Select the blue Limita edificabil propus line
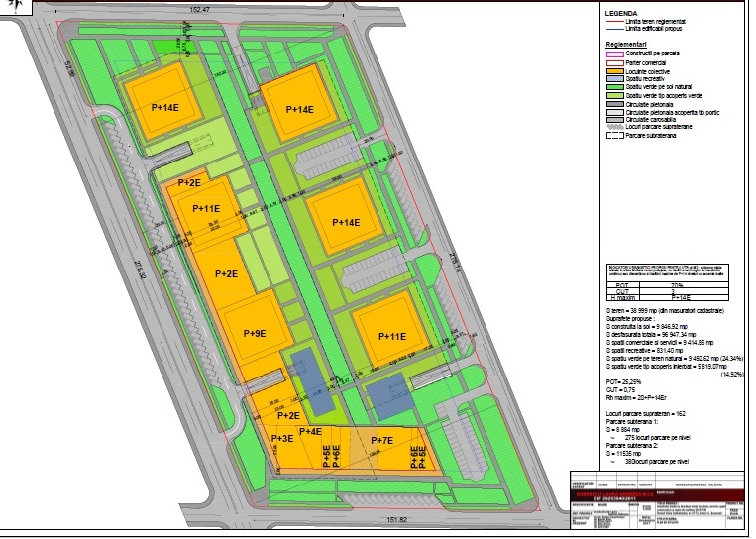The width and height of the screenshot is (756, 539). click(x=614, y=28)
